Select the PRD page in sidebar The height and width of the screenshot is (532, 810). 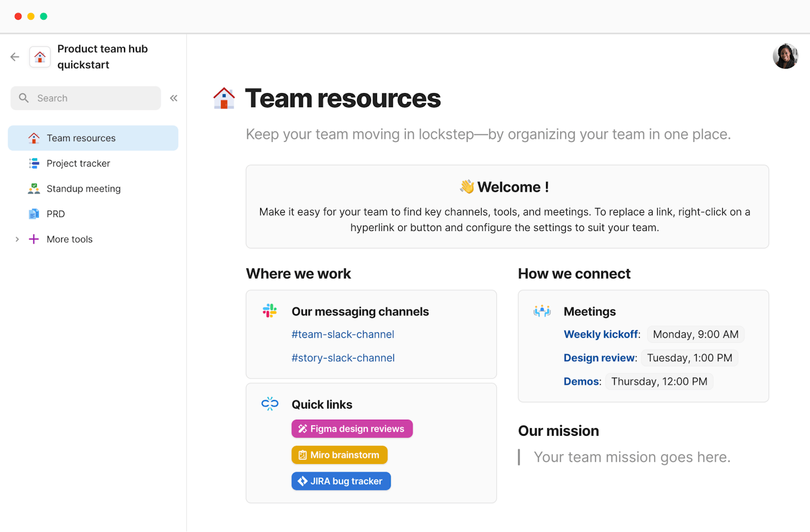pyautogui.click(x=56, y=214)
